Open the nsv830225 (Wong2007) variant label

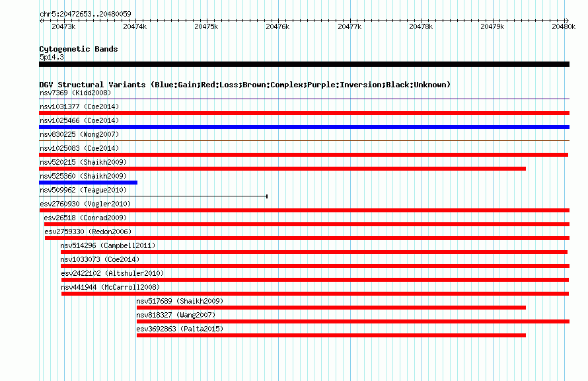(79, 134)
